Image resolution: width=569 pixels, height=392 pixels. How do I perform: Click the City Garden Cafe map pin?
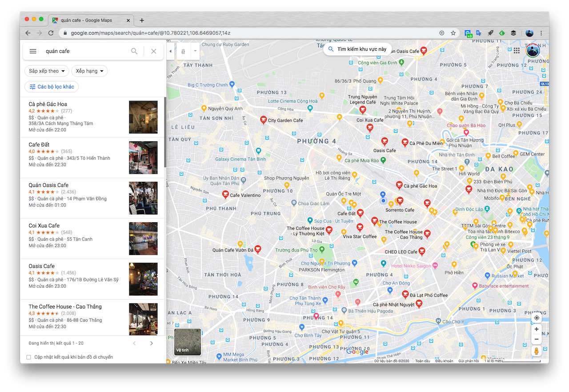[263, 120]
